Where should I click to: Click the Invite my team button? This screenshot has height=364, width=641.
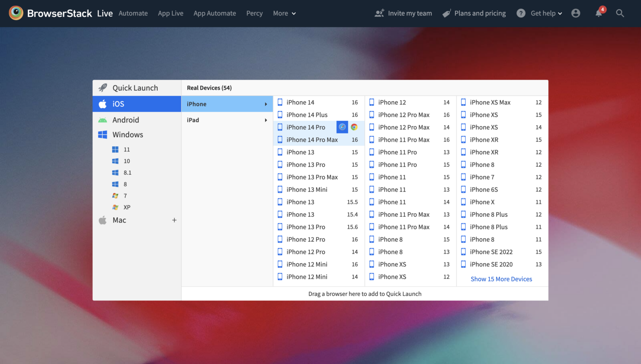click(x=403, y=13)
